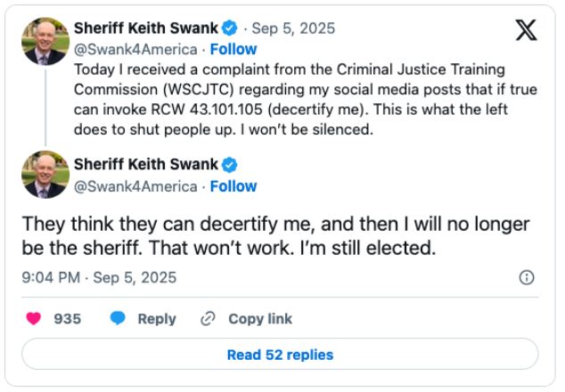Click the blue reply bubble icon
The height and width of the screenshot is (392, 565).
(x=118, y=319)
